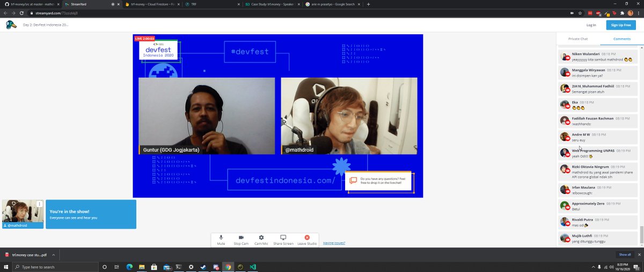The width and height of the screenshot is (644, 272).
Task: Open the Cloud Firestore browser tab
Action: pyautogui.click(x=152, y=4)
